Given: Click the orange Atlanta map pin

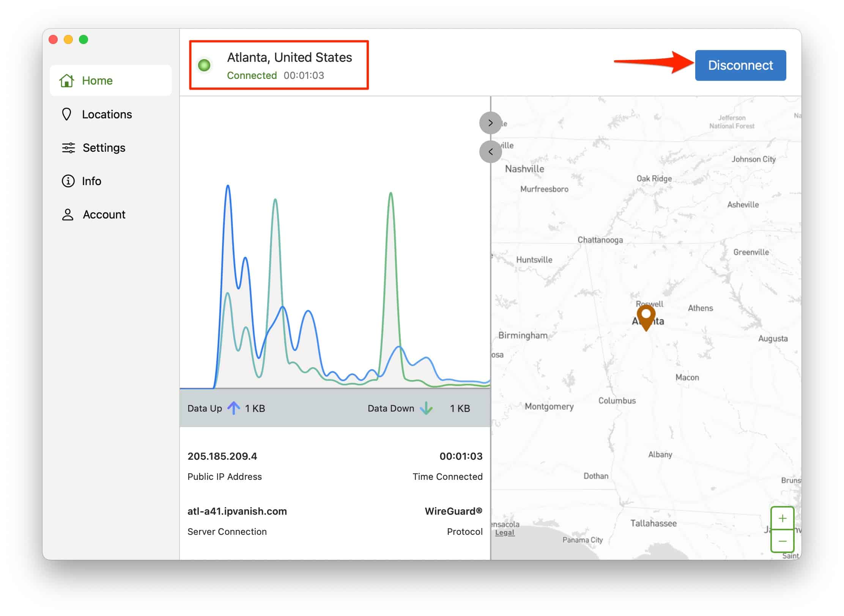Looking at the screenshot, I should tap(646, 318).
